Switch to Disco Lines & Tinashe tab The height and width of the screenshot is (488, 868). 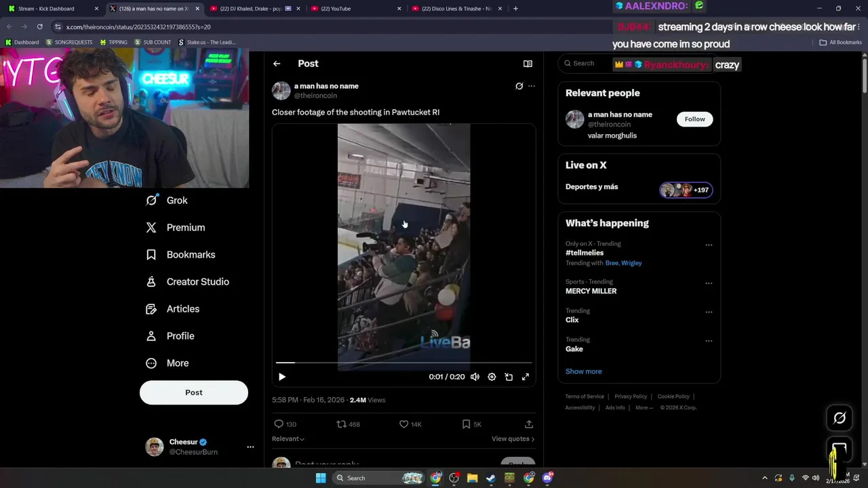click(x=456, y=9)
